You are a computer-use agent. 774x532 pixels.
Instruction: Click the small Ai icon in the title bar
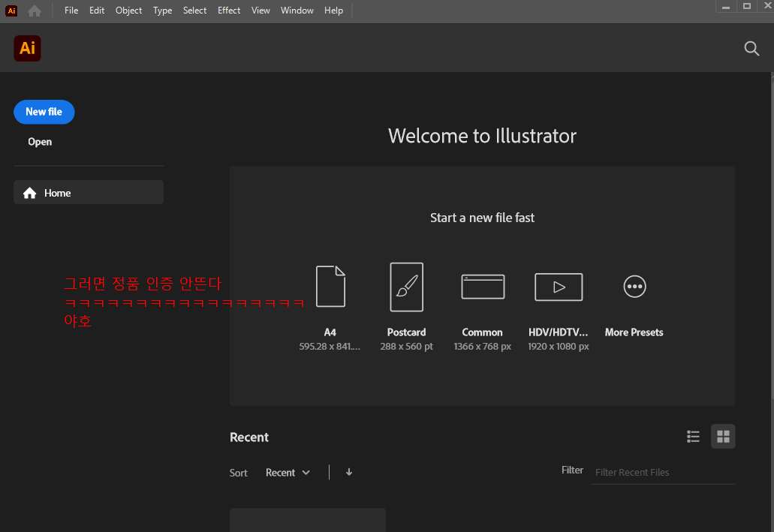11,11
